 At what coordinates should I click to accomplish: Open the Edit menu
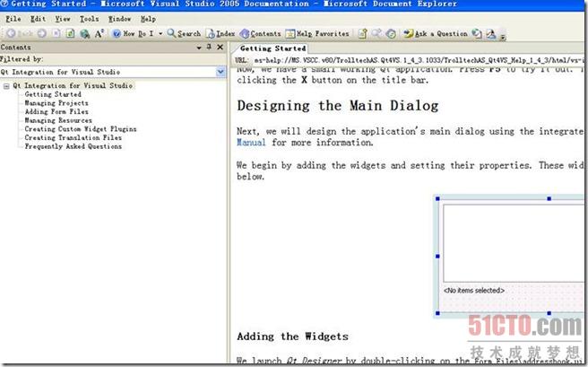(38, 19)
